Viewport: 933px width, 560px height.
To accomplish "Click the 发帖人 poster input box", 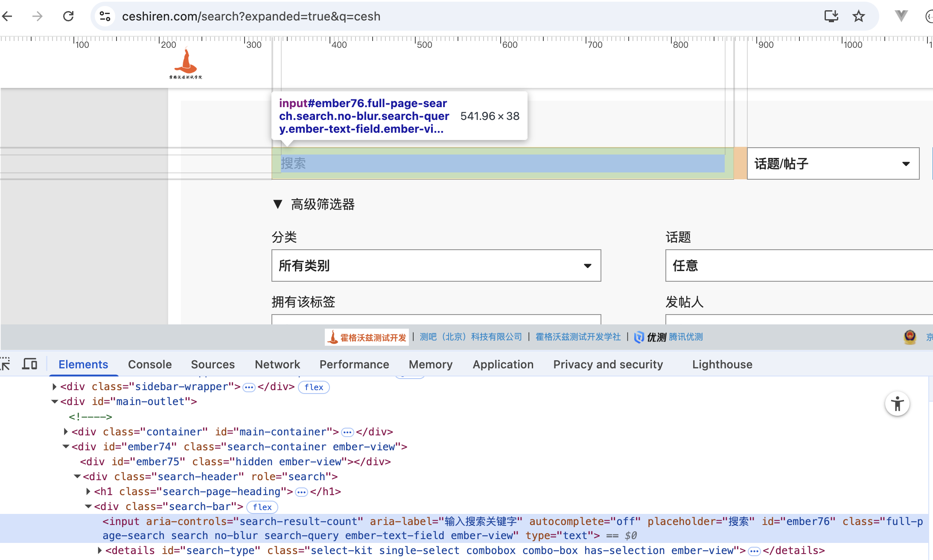I will click(799, 319).
